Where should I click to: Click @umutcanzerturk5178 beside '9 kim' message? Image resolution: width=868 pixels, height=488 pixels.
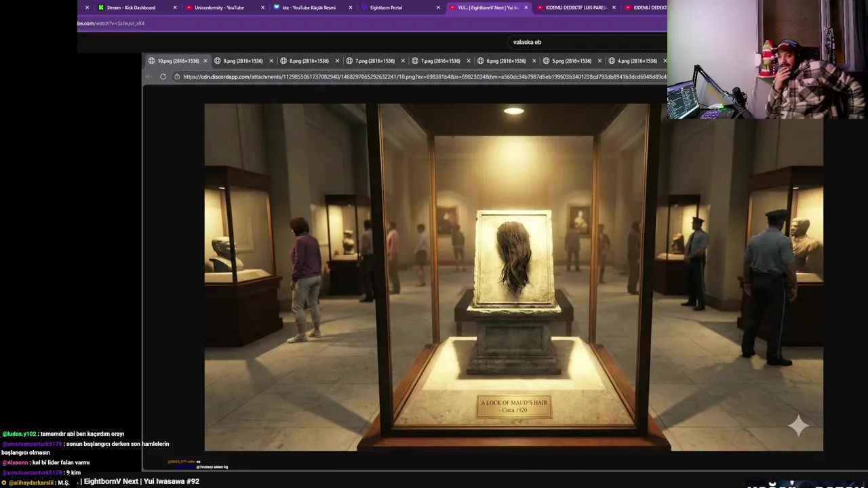click(x=32, y=472)
